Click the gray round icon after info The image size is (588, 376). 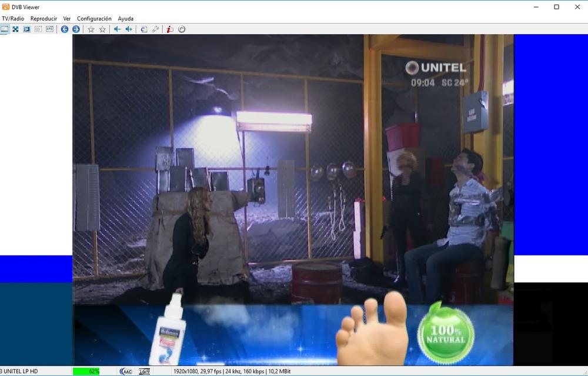[x=182, y=29]
